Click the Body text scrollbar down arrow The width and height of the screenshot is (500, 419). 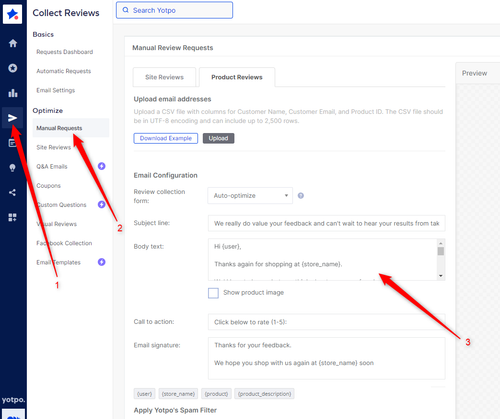441,276
